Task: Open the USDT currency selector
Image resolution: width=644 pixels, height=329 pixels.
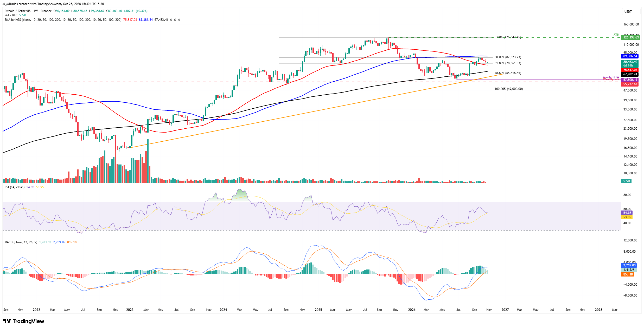Action: tap(631, 11)
